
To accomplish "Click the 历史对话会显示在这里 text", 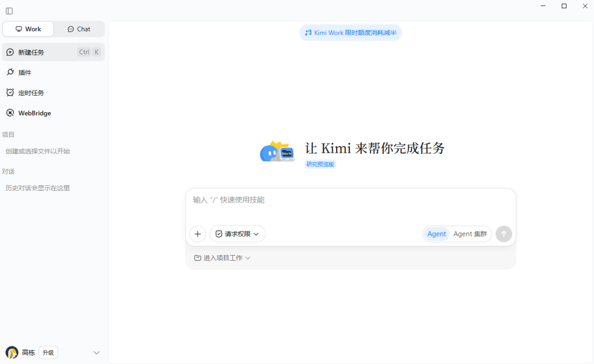I will click(37, 188).
